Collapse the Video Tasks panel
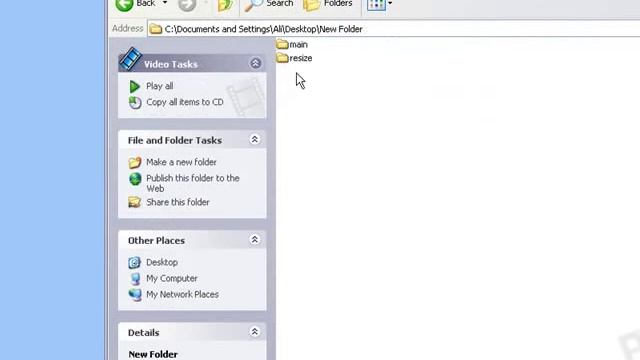Image resolution: width=640 pixels, height=360 pixels. 256,63
